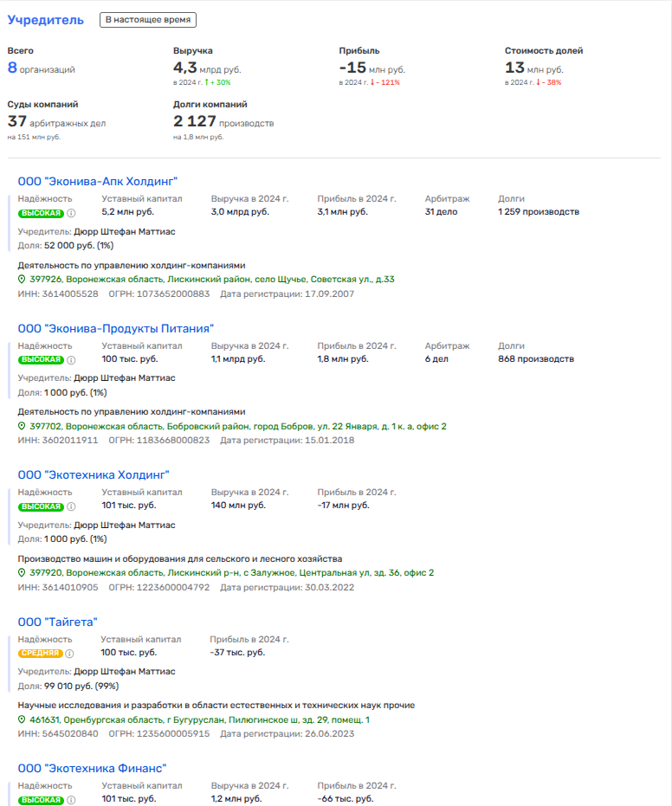Viewport: 672px width, 806px height.
Task: Click the СРЕДНЯЯ reliability badge for Тайгета
Action: (41, 654)
